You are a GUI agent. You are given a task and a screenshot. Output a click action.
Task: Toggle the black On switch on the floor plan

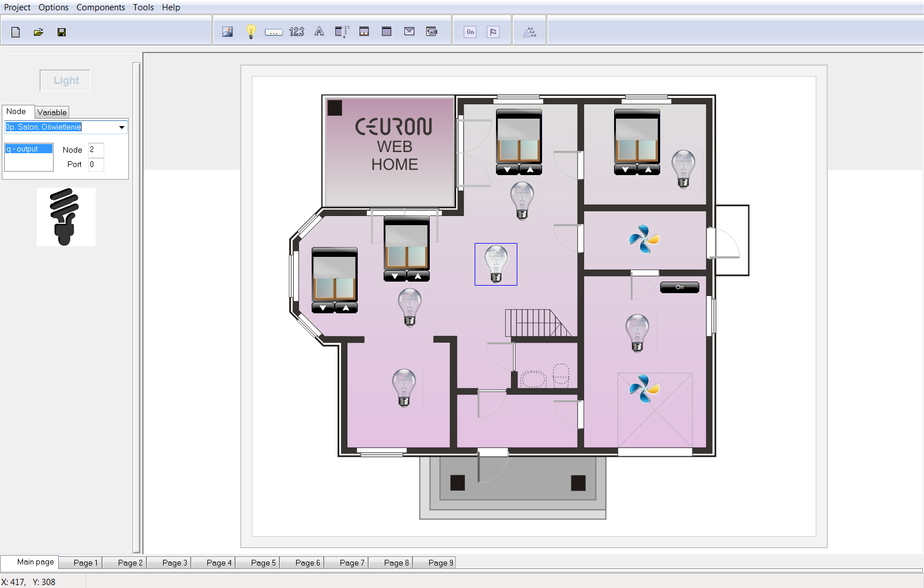click(680, 287)
